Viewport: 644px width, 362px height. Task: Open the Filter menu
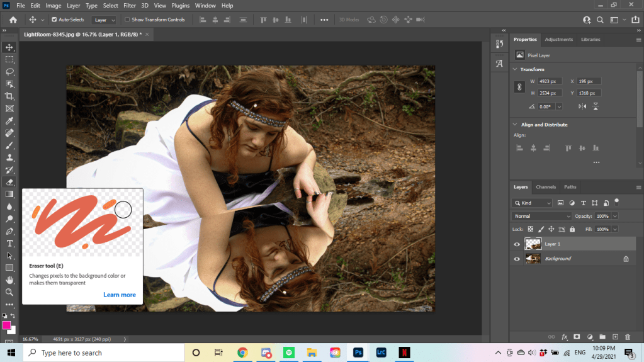(130, 6)
